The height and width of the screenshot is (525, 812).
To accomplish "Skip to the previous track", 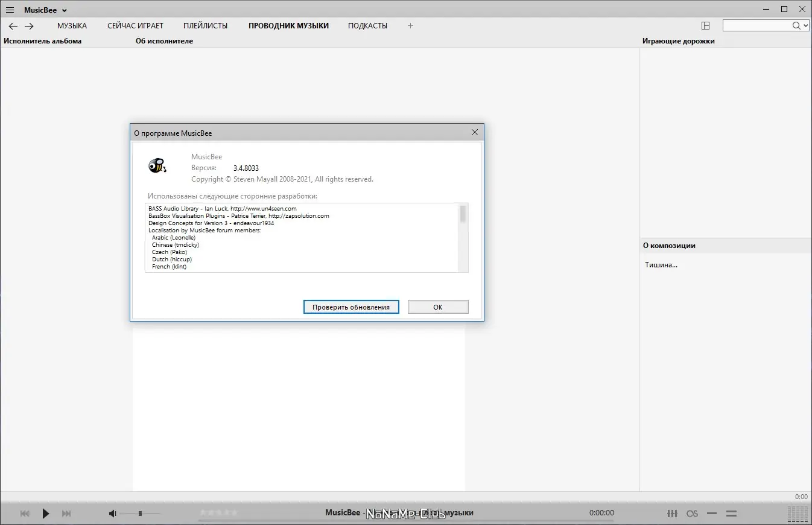I will click(x=25, y=514).
